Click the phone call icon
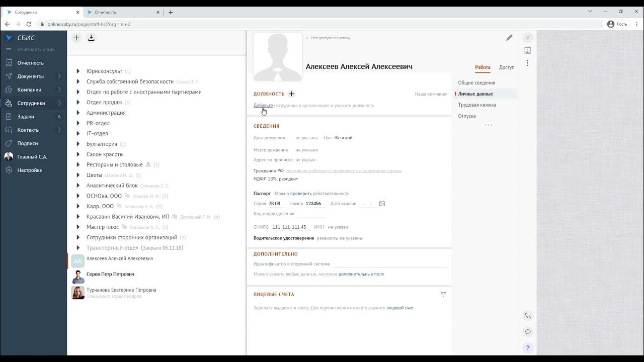 [x=528, y=316]
